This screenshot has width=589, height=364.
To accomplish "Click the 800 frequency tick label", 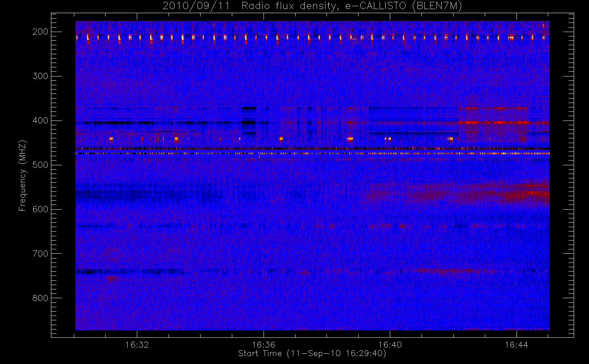I will [x=40, y=298].
